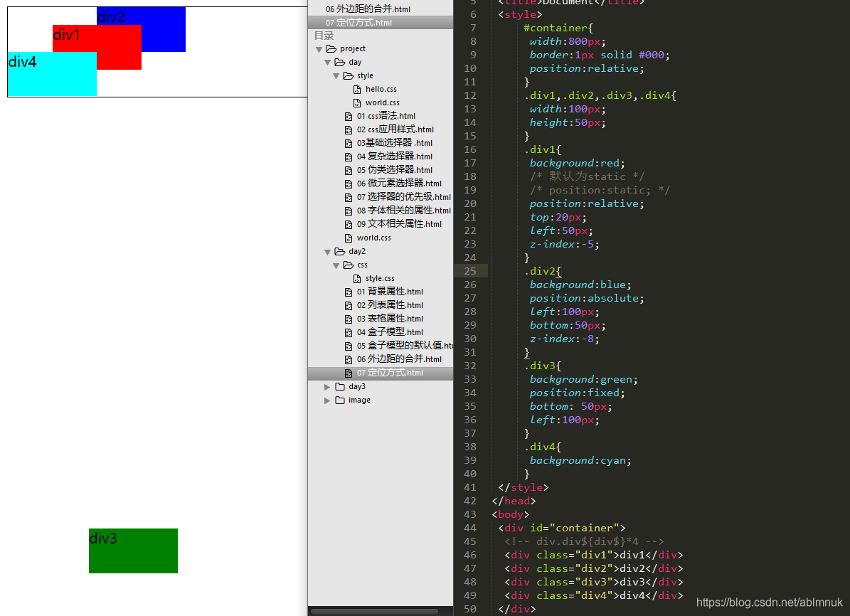Click file icon of 06 微元素选择器.html
The width and height of the screenshot is (850, 616).
tap(349, 184)
